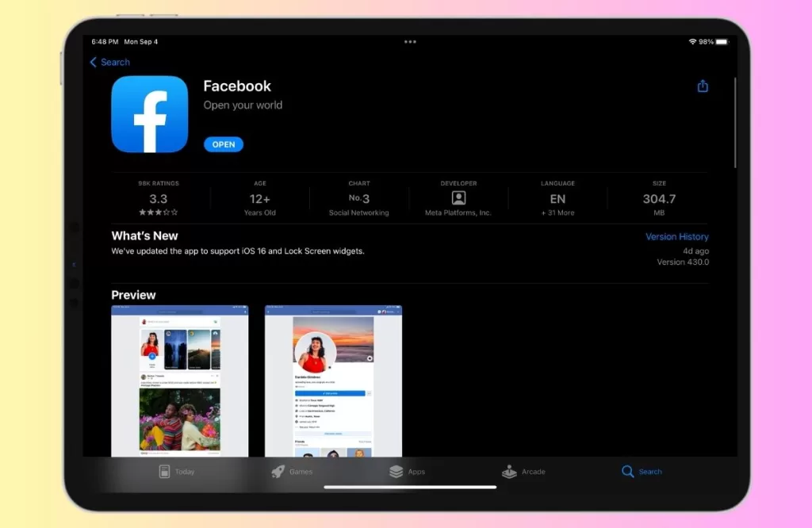The width and height of the screenshot is (812, 528).
Task: Tap the Social Networking category label
Action: coord(359,212)
